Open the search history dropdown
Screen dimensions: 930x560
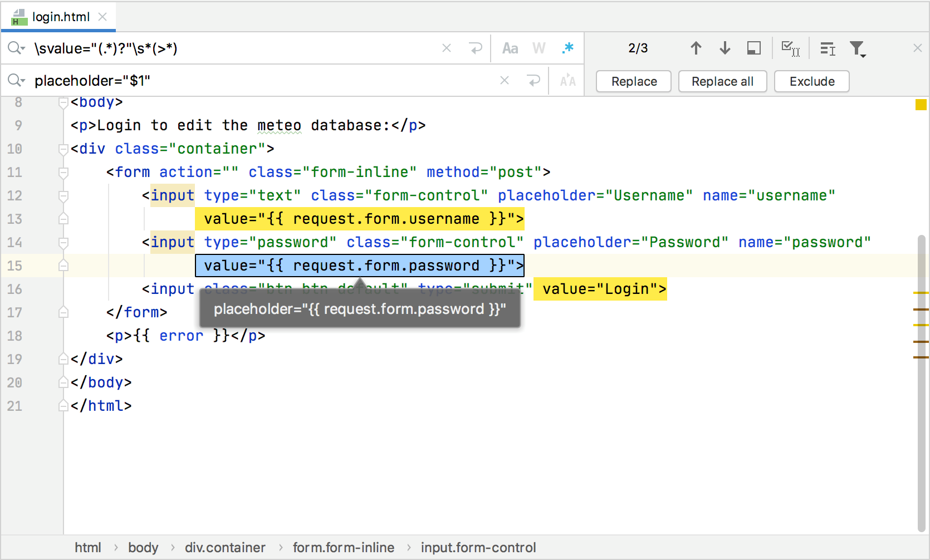tap(16, 48)
